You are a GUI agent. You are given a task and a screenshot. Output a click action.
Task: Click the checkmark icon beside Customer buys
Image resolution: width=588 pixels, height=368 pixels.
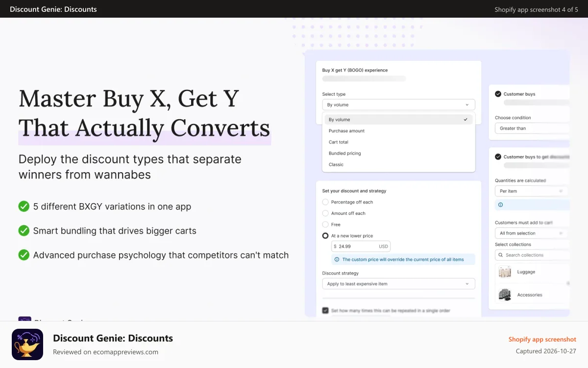click(x=498, y=94)
